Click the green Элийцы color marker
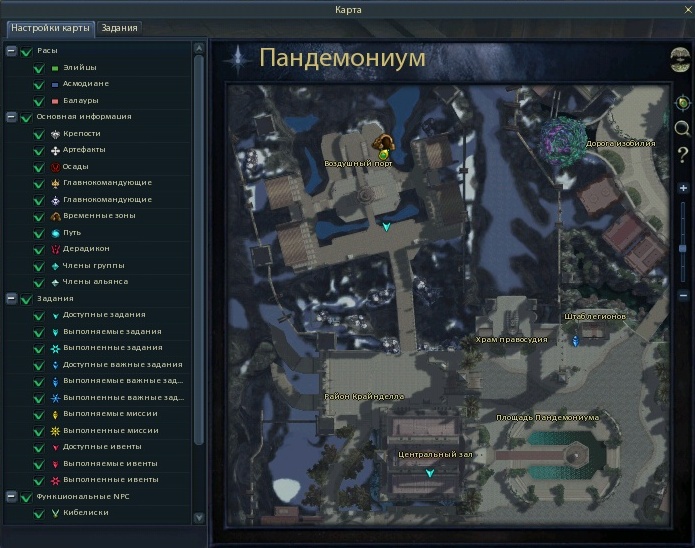Image resolution: width=695 pixels, height=548 pixels. point(55,68)
